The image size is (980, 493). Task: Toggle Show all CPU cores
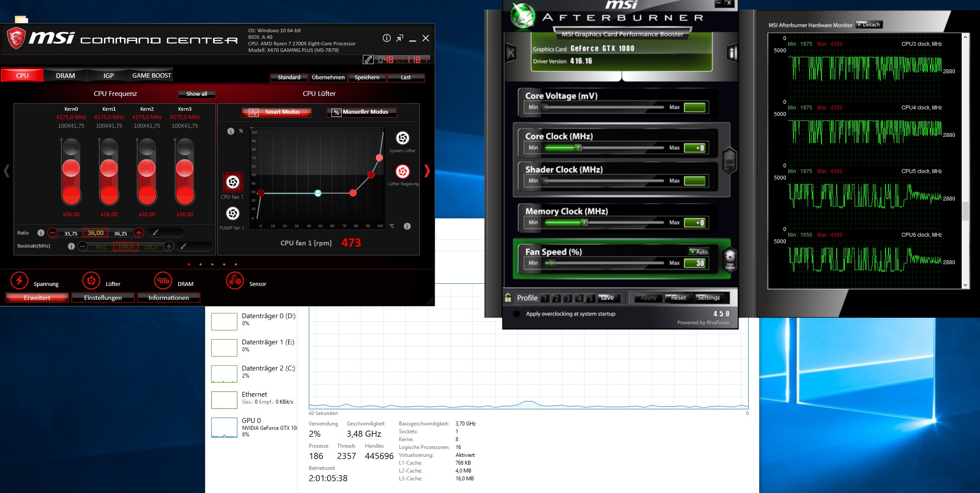[196, 94]
